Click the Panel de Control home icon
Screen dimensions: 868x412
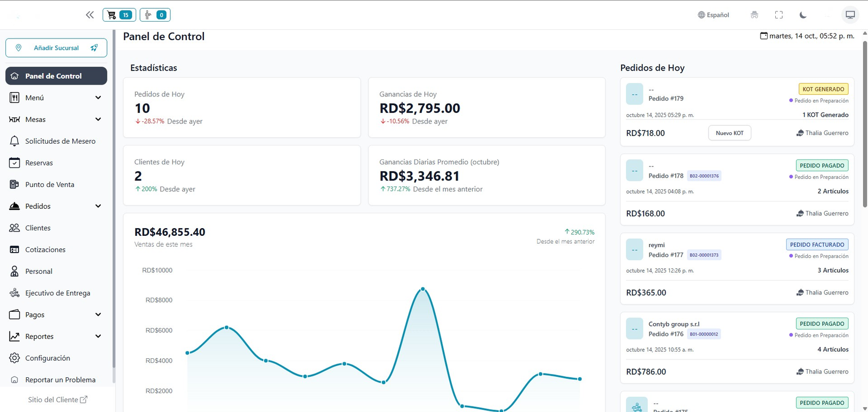[15, 76]
